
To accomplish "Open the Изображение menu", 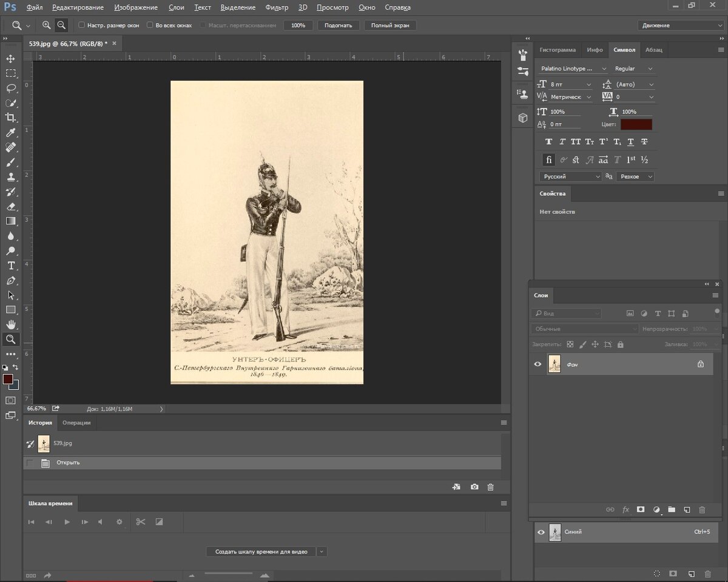I will tap(136, 7).
